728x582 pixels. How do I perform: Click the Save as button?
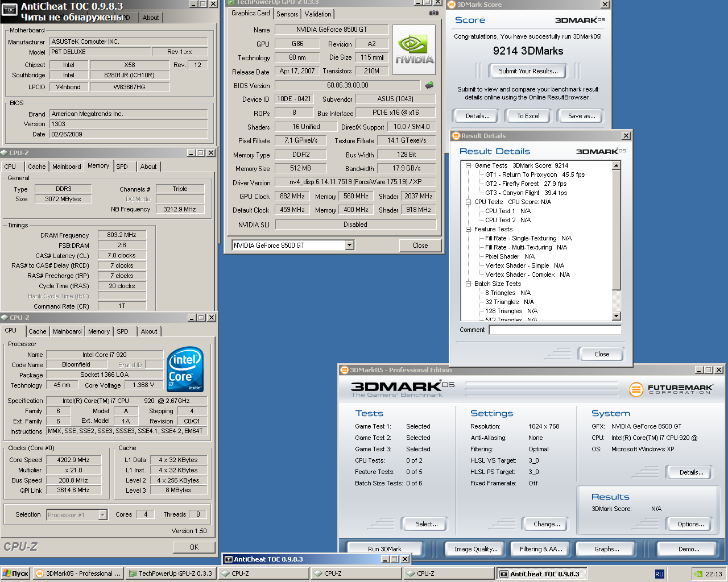click(x=581, y=116)
